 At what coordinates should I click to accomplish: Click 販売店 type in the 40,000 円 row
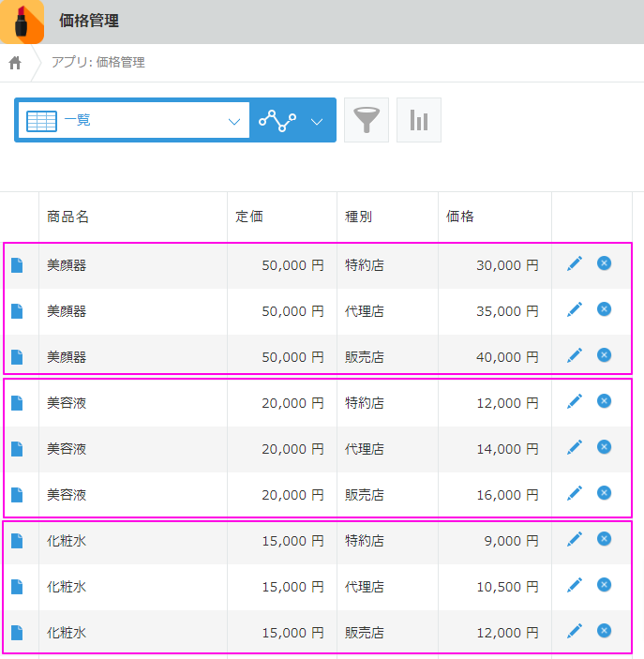coord(364,357)
